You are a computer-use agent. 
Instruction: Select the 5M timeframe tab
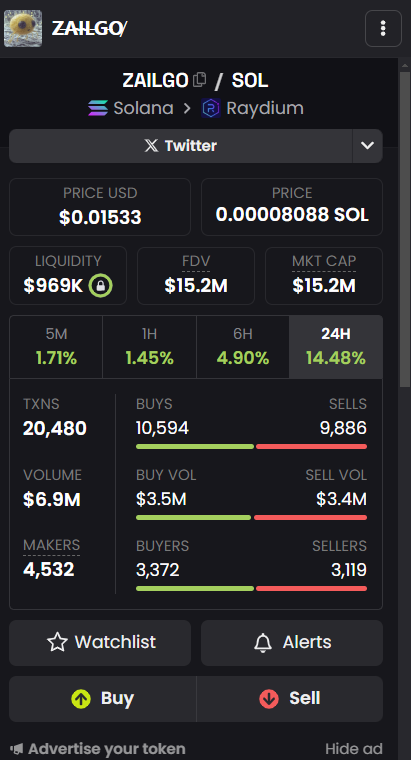tap(56, 347)
